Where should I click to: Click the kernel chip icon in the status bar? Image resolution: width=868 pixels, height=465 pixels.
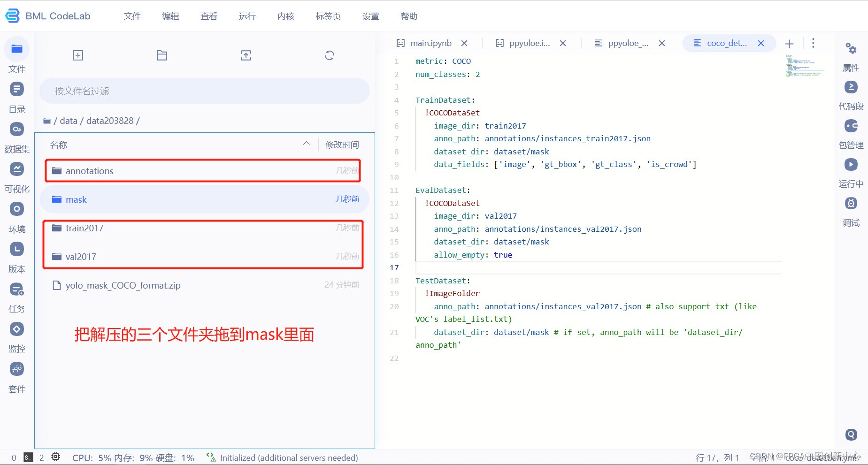[x=56, y=457]
